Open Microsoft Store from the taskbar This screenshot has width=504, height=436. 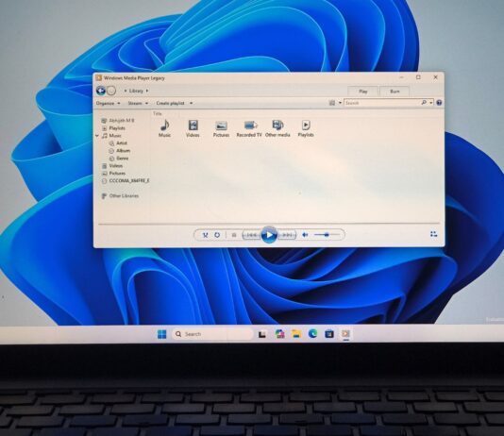(329, 334)
